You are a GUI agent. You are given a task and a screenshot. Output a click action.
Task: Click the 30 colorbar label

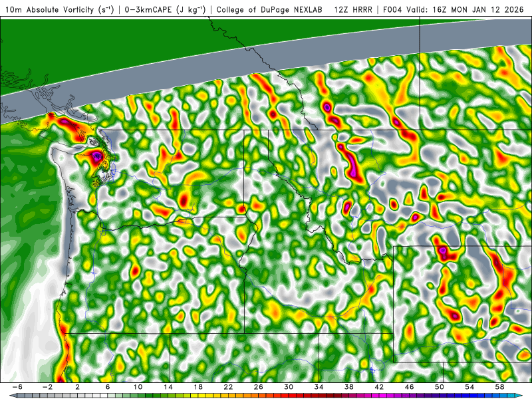click(x=289, y=387)
